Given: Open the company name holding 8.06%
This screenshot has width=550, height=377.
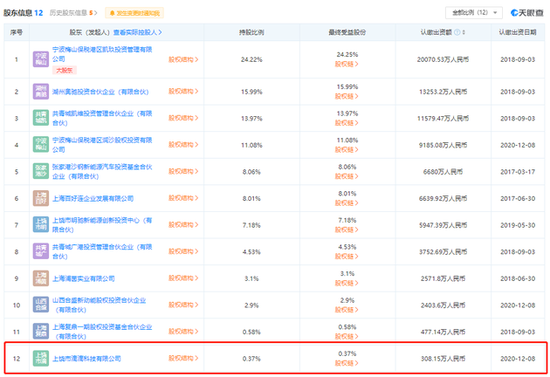Looking at the screenshot, I should click(x=102, y=171).
